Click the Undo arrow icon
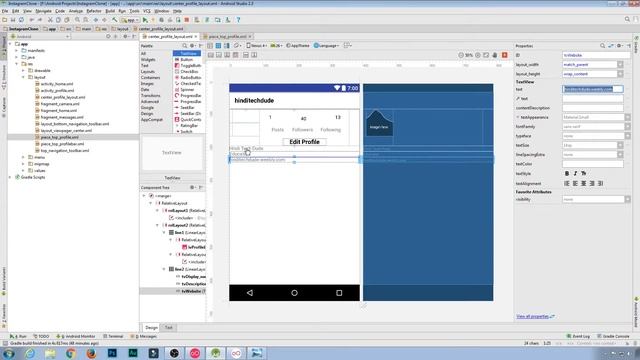 31,20
